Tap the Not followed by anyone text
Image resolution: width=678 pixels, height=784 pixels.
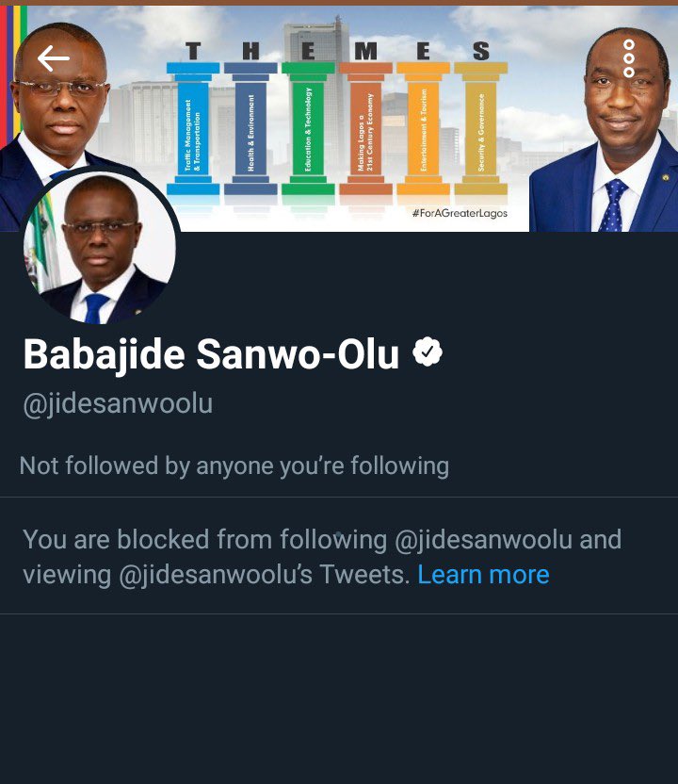(234, 465)
